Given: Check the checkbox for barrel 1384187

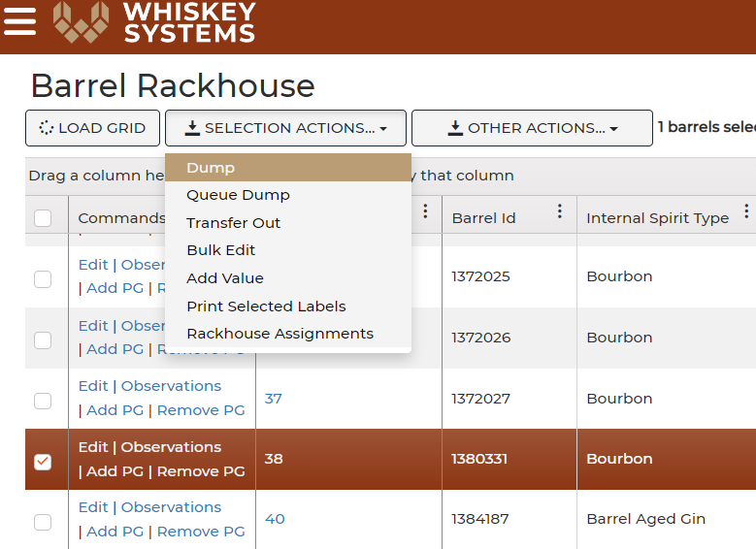Looking at the screenshot, I should click(x=43, y=522).
